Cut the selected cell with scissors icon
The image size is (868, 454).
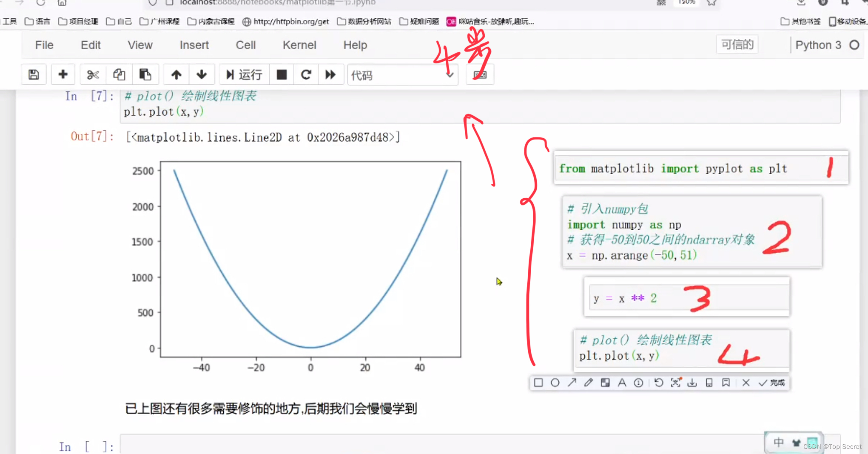pyautogui.click(x=93, y=74)
